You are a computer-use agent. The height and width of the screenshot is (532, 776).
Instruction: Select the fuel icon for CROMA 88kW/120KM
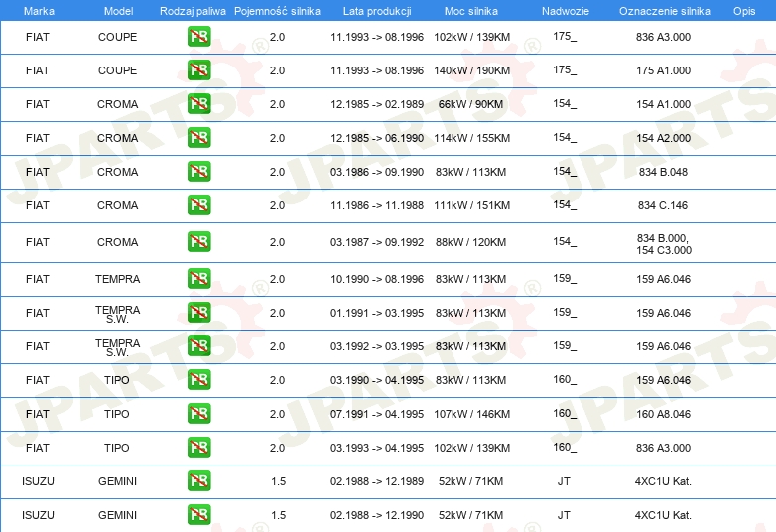198,241
